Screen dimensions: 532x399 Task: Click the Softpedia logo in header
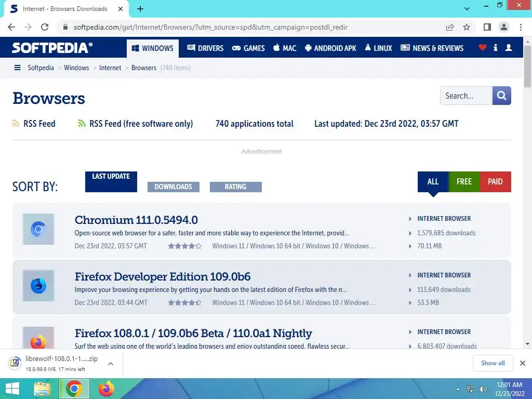pos(52,47)
